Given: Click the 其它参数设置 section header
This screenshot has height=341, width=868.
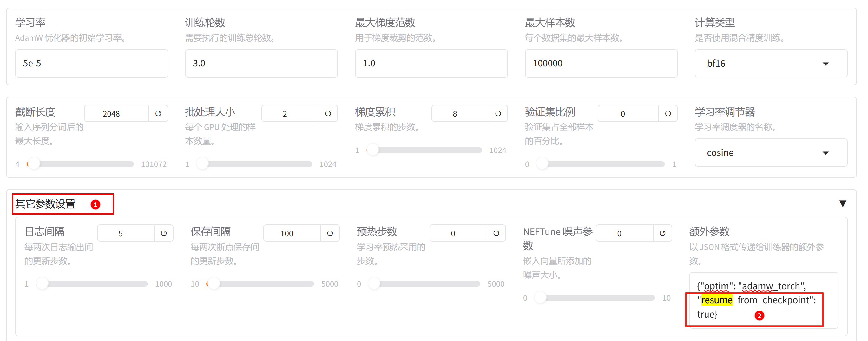Looking at the screenshot, I should pyautogui.click(x=45, y=204).
